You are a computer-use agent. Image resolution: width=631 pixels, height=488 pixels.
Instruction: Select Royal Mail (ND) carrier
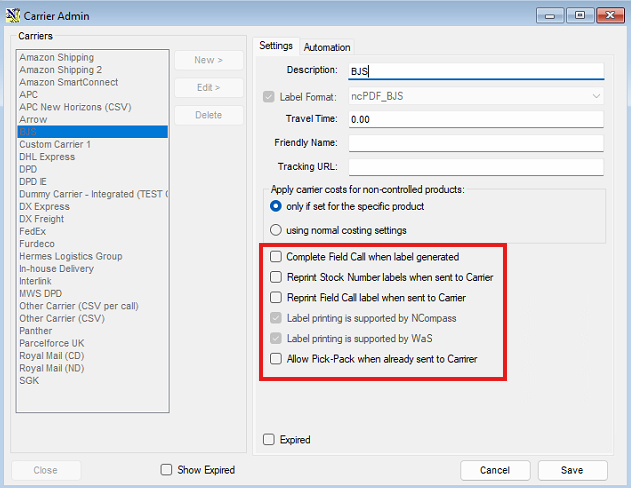coord(93,369)
